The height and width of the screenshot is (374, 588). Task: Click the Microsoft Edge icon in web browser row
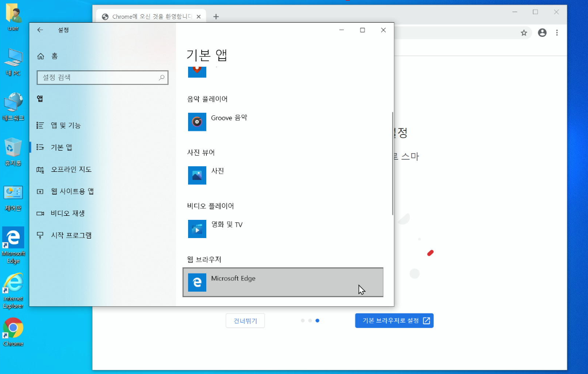[197, 282]
